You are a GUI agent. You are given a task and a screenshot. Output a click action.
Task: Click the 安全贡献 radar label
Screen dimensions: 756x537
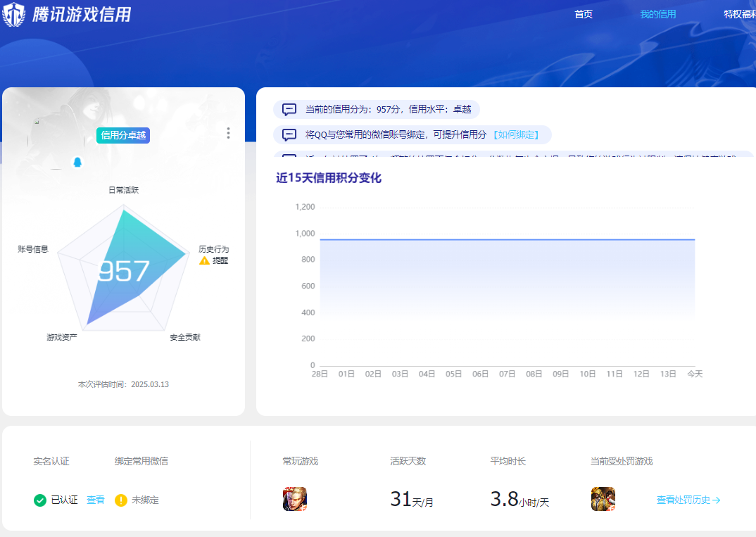tap(185, 337)
